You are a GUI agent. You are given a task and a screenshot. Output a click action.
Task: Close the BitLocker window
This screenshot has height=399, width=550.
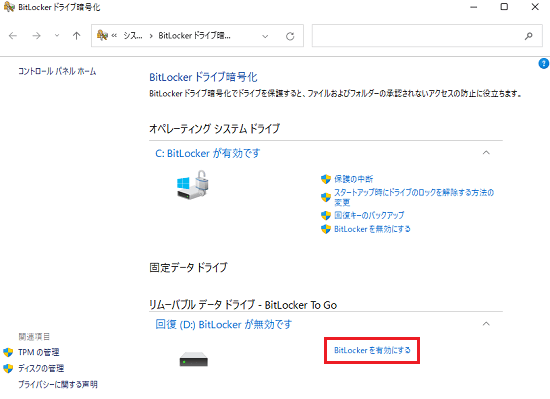tap(535, 7)
